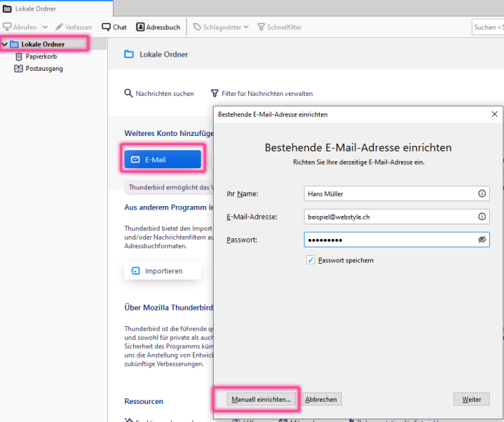Expand the Schlagwörter dropdown

coord(221,27)
